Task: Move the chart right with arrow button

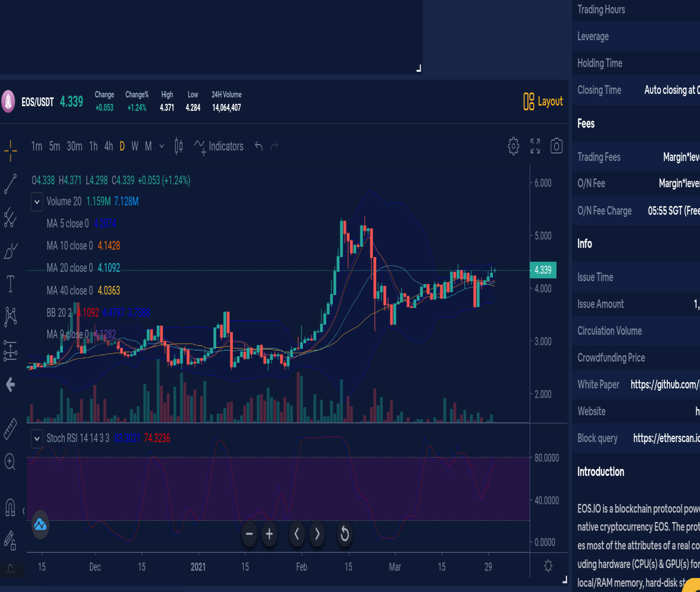Action: (317, 534)
